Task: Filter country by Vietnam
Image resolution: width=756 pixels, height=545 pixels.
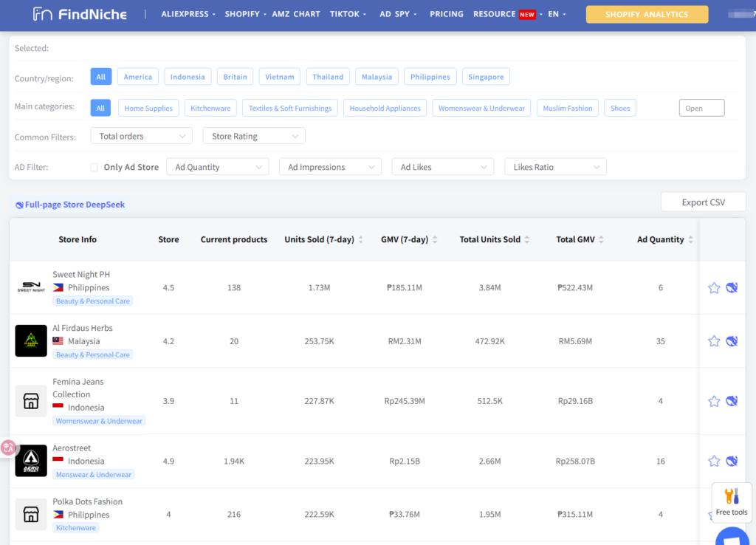Action: click(x=280, y=77)
